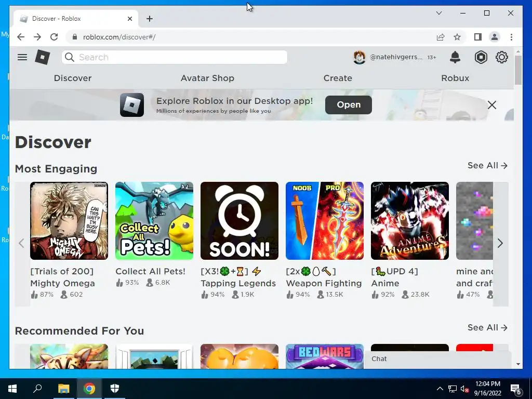
Task: Click the Roblox search field
Action: pyautogui.click(x=175, y=57)
